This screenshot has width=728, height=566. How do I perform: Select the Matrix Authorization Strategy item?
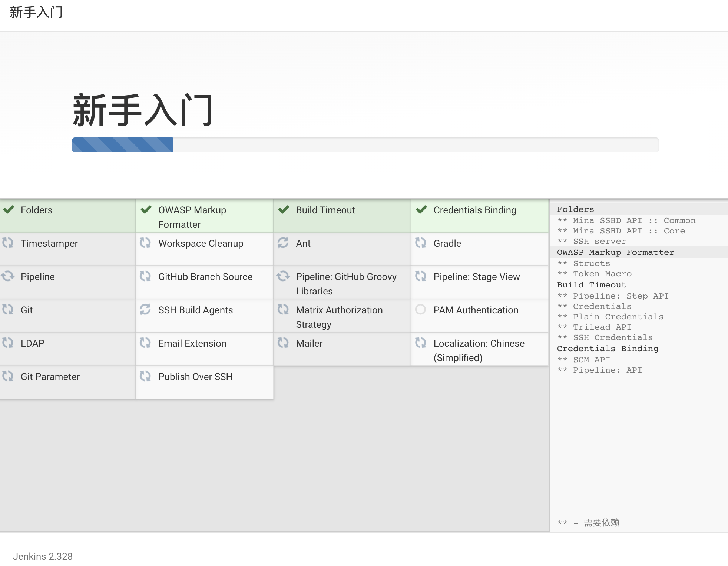click(338, 316)
